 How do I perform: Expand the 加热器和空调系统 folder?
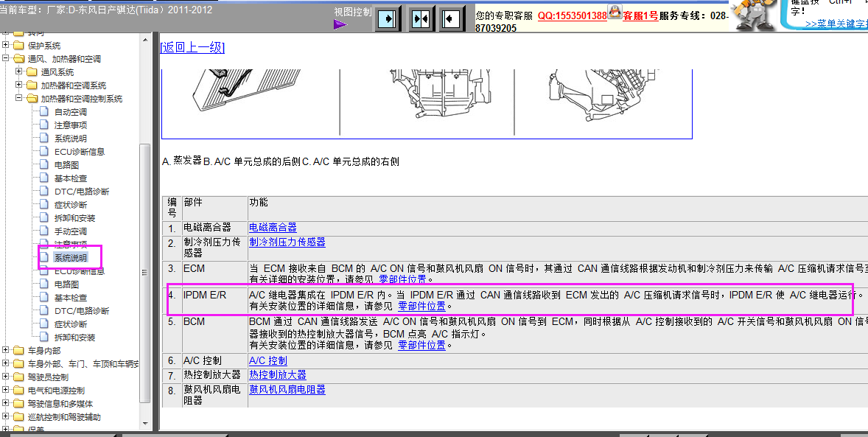coord(19,85)
